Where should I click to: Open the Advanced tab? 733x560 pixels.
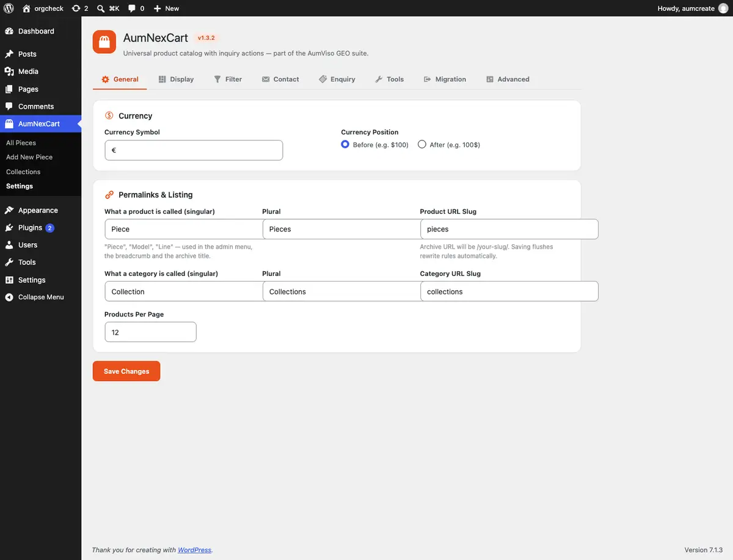508,79
